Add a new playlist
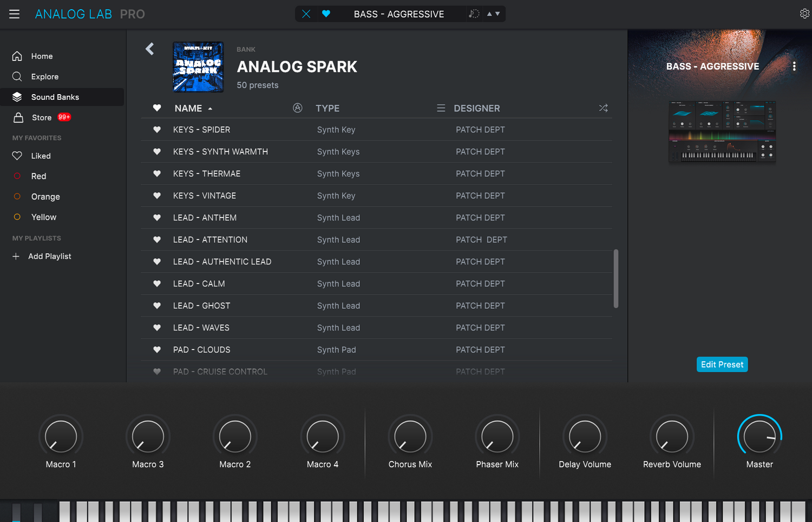This screenshot has width=812, height=522. tap(49, 256)
